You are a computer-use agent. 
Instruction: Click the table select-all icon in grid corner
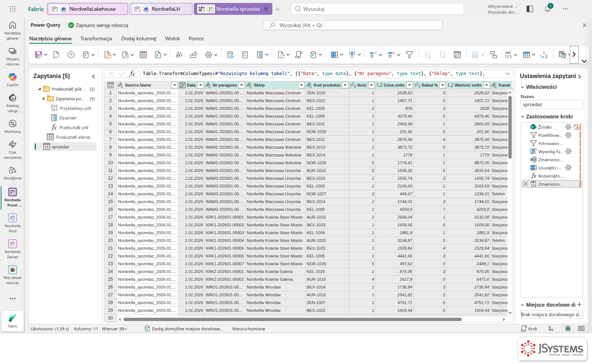(110, 85)
